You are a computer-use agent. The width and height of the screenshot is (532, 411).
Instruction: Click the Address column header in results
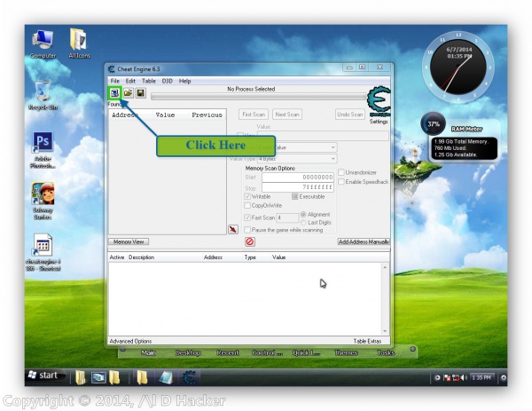124,115
